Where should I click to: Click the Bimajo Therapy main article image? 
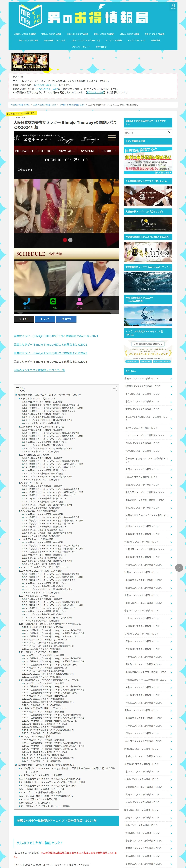click(66, 222)
